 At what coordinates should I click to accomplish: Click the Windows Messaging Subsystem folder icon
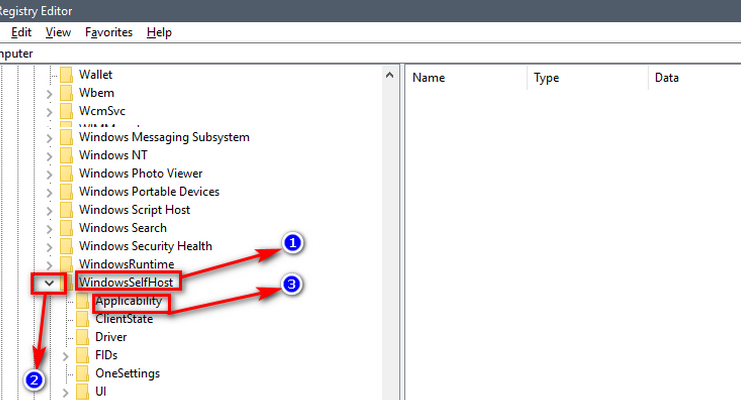click(67, 137)
